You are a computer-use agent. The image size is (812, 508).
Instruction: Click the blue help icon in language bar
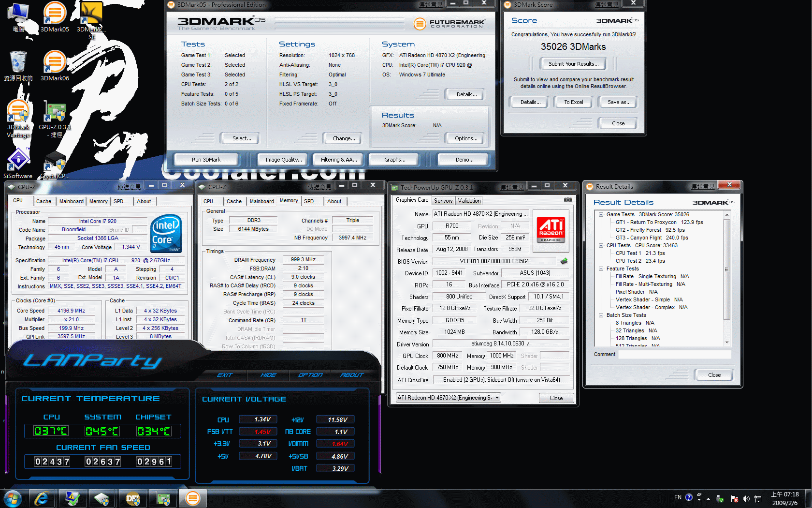[x=689, y=497]
